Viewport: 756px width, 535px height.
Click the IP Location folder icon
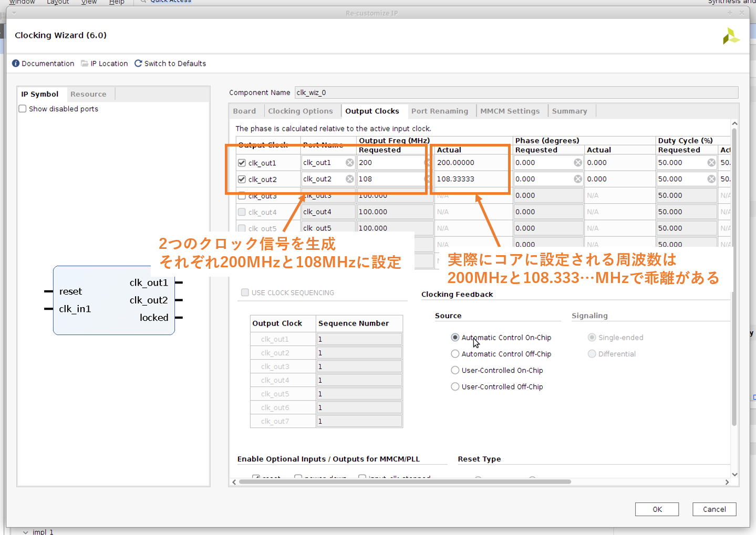tap(85, 64)
